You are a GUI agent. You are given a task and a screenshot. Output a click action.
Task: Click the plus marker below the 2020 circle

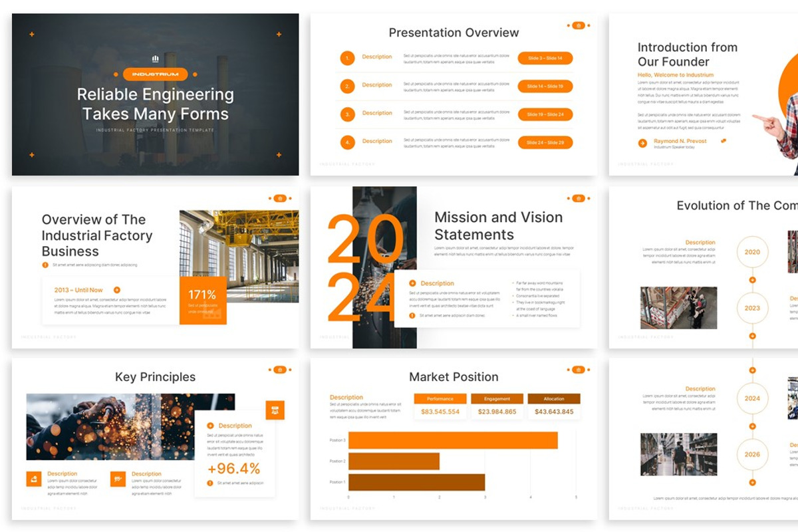752,280
